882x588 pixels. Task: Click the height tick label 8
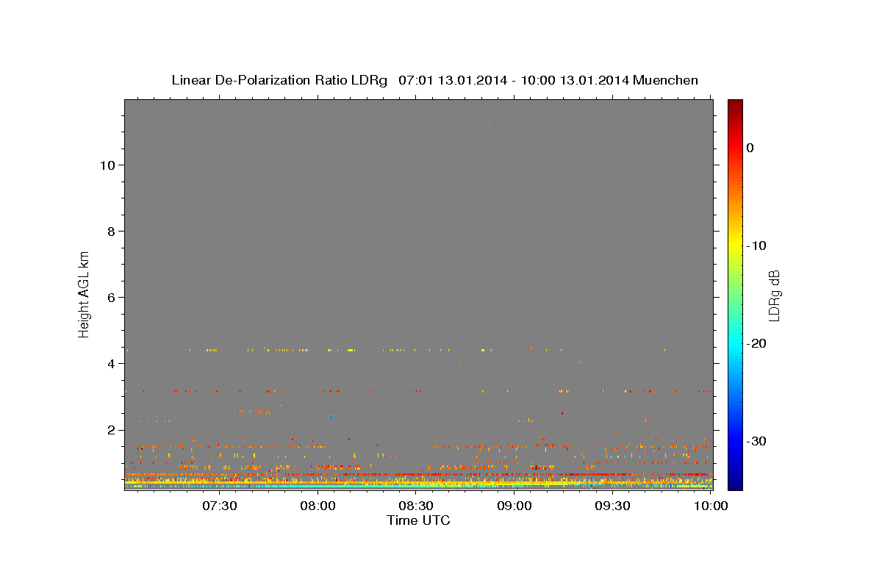coord(110,232)
